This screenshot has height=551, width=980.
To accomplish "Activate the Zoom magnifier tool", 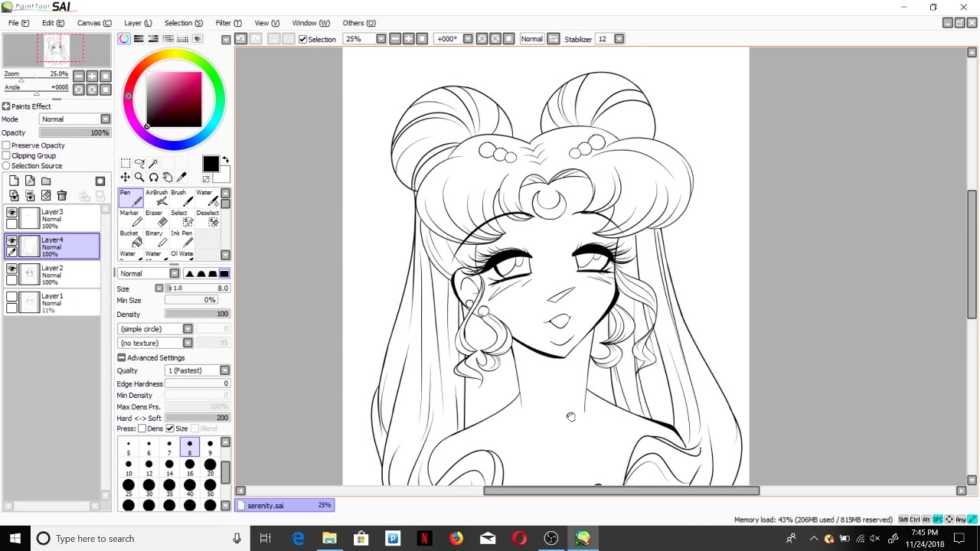I will tap(139, 177).
